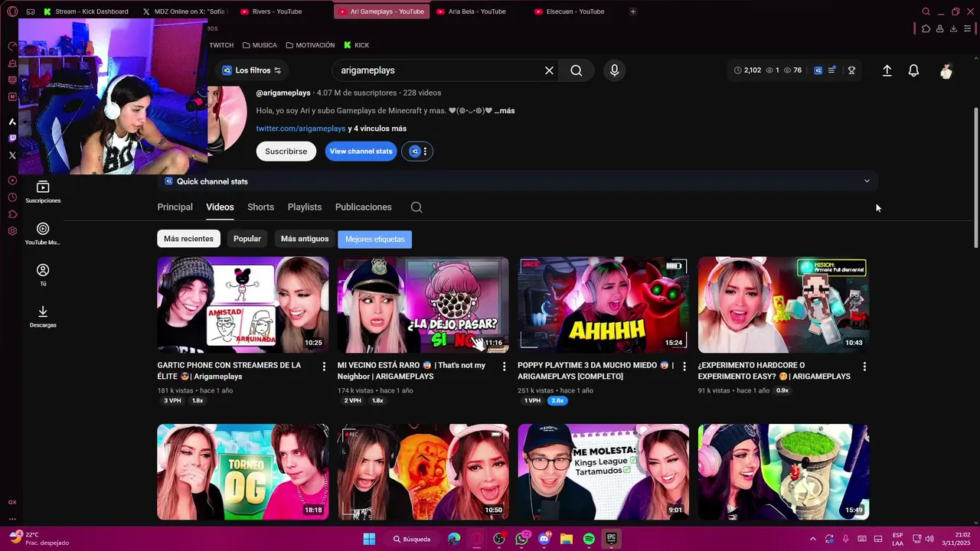Open Los filtros options

coord(252,70)
